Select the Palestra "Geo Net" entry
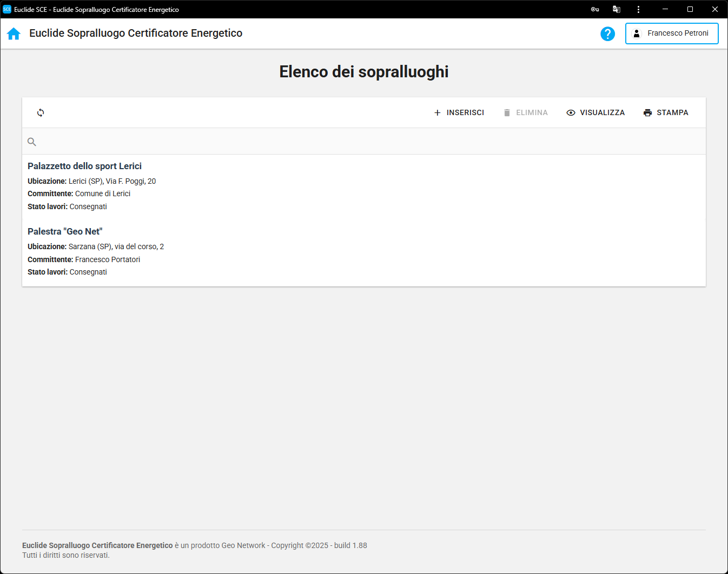Screen dimensions: 728x574 click(65, 232)
